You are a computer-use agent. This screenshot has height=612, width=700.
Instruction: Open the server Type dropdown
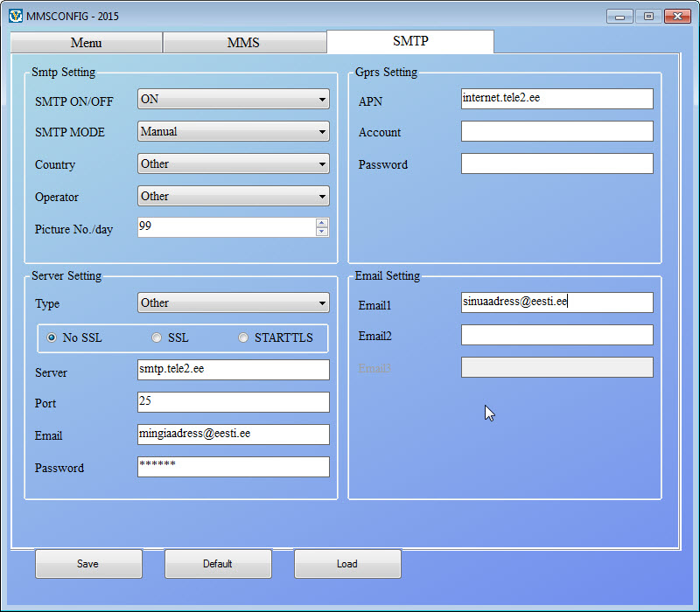[x=233, y=303]
